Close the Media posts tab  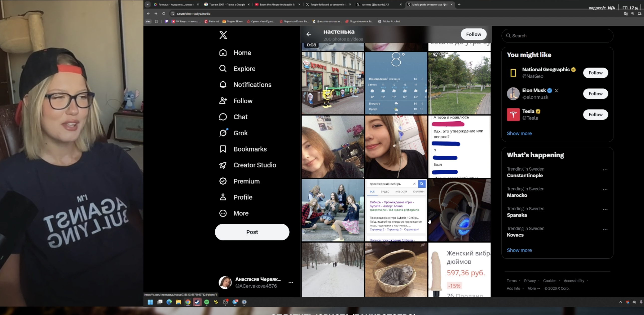coord(452,4)
